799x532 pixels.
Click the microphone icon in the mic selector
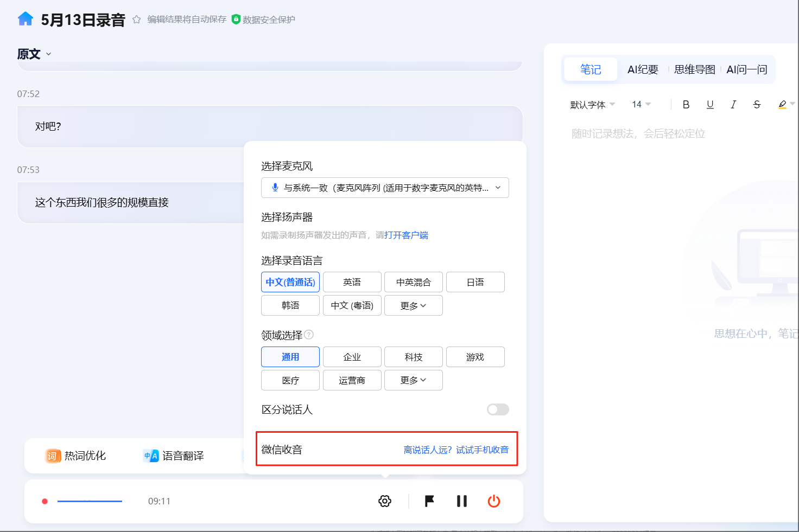[x=275, y=188]
